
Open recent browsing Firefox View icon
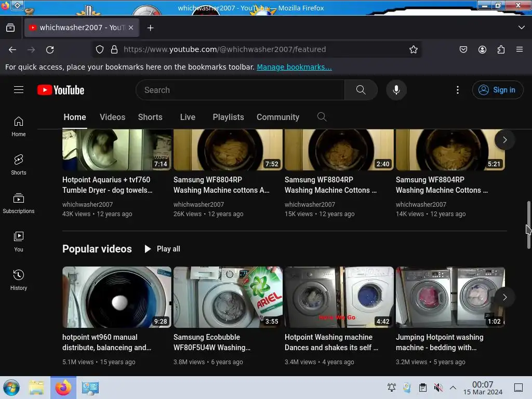(x=10, y=28)
